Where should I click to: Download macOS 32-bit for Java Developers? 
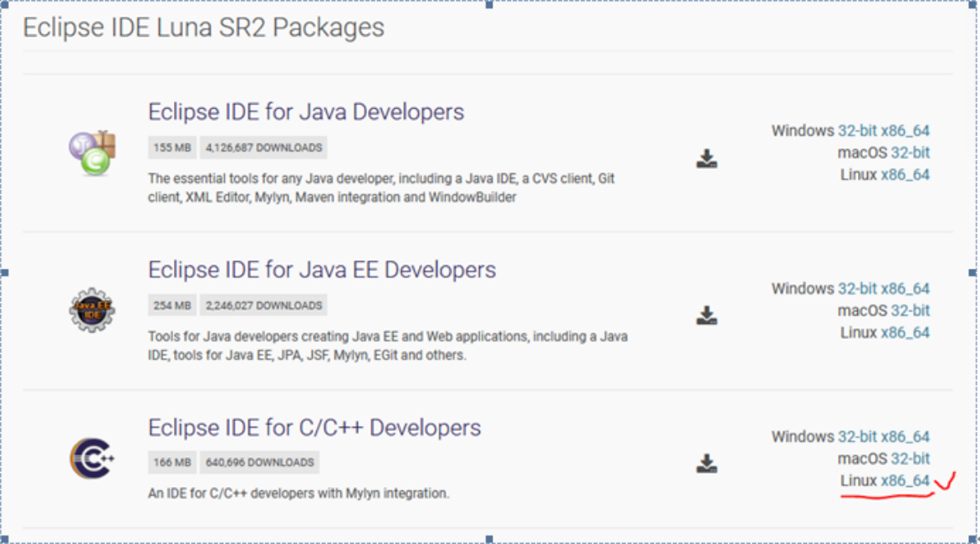910,152
